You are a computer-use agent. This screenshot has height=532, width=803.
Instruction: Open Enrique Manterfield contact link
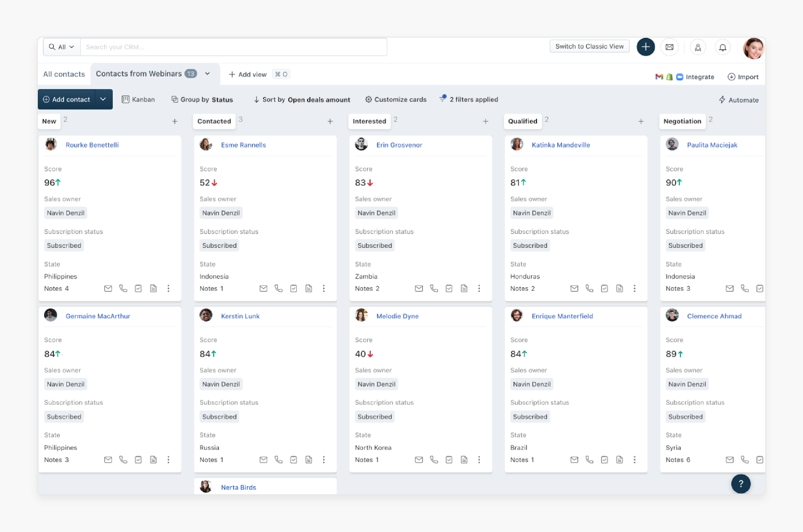(x=562, y=316)
